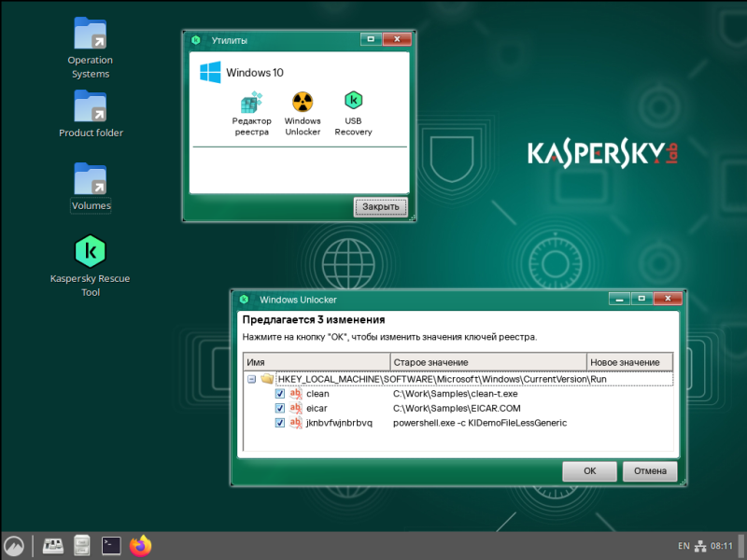Launch Kaspersky Rescue Tool desktop icon
Viewport: 747px width, 560px height.
pos(90,266)
